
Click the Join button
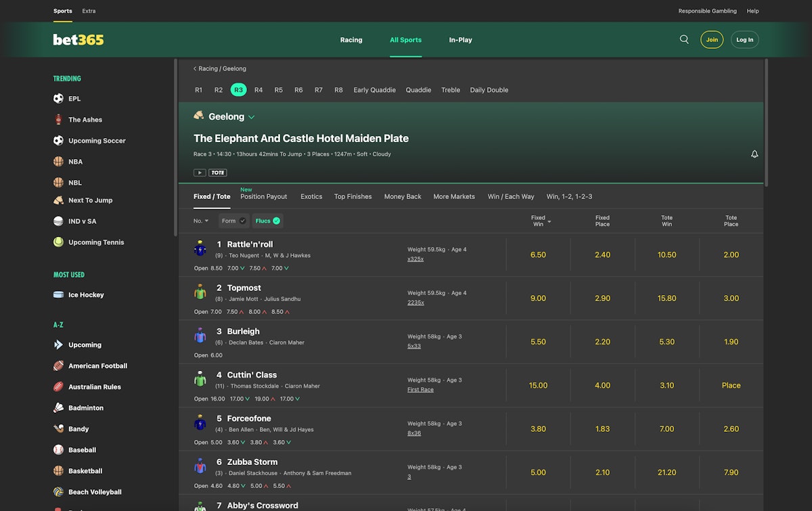click(x=712, y=40)
